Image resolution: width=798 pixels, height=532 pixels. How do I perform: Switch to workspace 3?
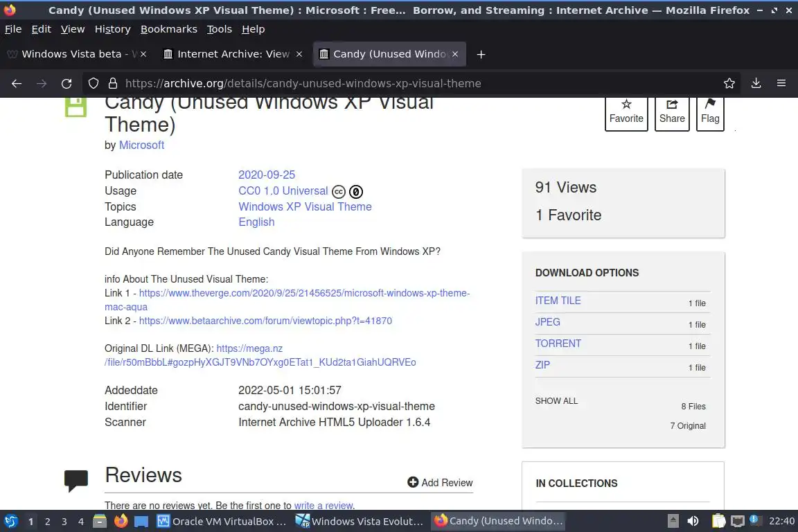tap(64, 522)
